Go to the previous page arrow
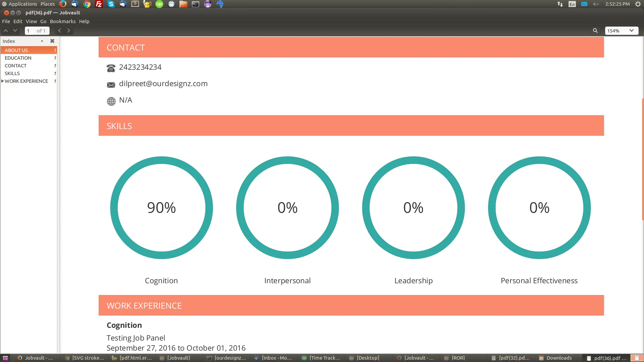Image resolution: width=644 pixels, height=362 pixels. click(6, 31)
